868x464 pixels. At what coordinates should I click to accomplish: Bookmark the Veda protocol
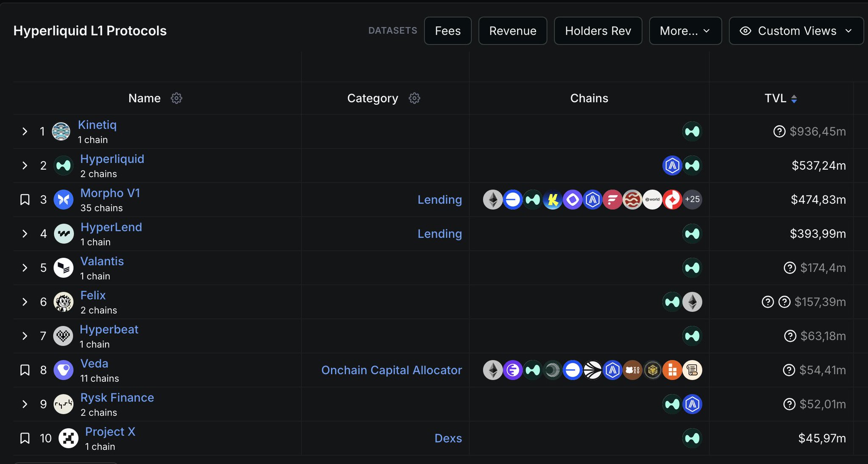coord(25,370)
